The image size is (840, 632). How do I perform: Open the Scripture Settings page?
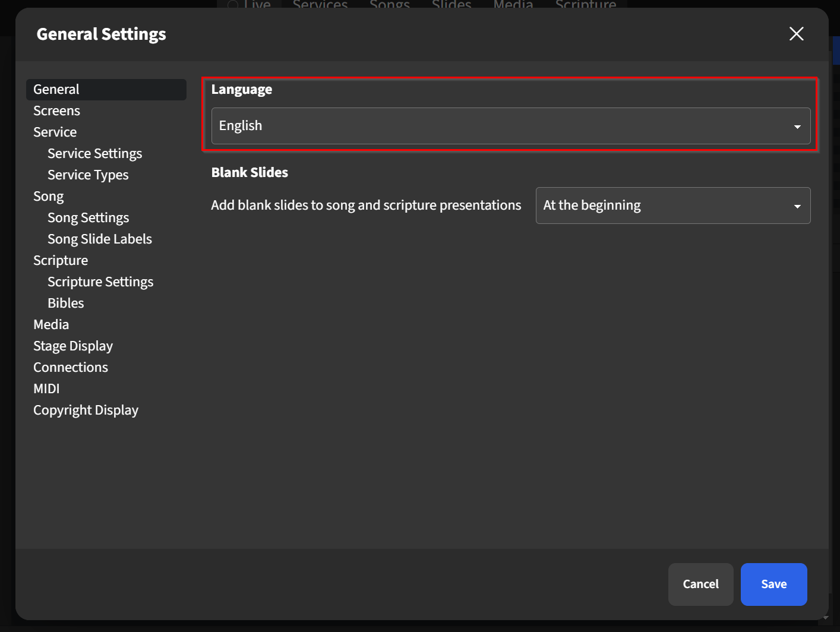100,282
